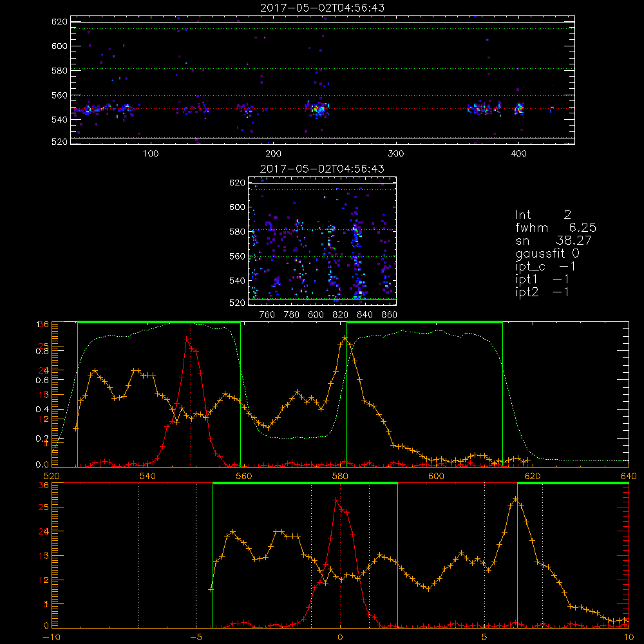Image resolution: width=644 pixels, height=644 pixels.
Task: Click the thick green bar above 526–559 in third plot
Action: (x=159, y=322)
